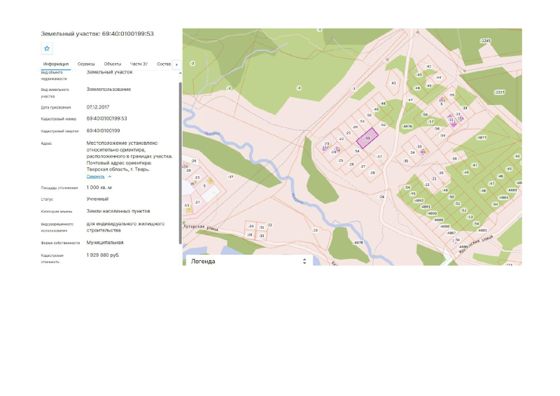This screenshot has width=560, height=396.
Task: Click the value Земли населённых пунктов
Action: [x=118, y=211]
